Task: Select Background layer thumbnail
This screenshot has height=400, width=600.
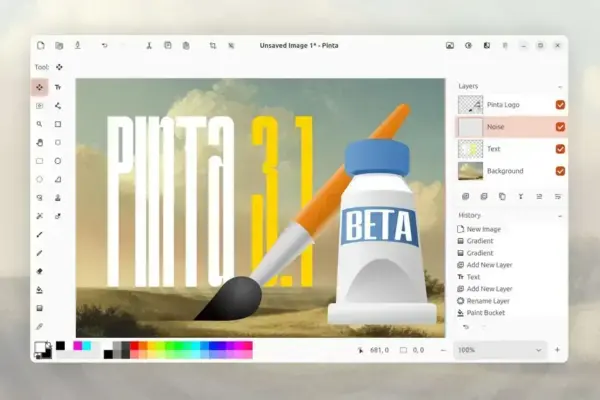Action: pos(470,171)
